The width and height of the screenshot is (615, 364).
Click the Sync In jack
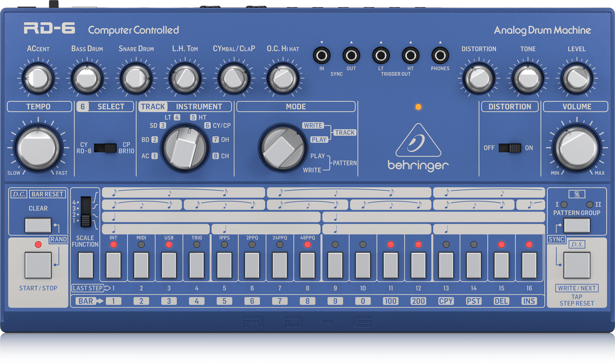click(322, 55)
